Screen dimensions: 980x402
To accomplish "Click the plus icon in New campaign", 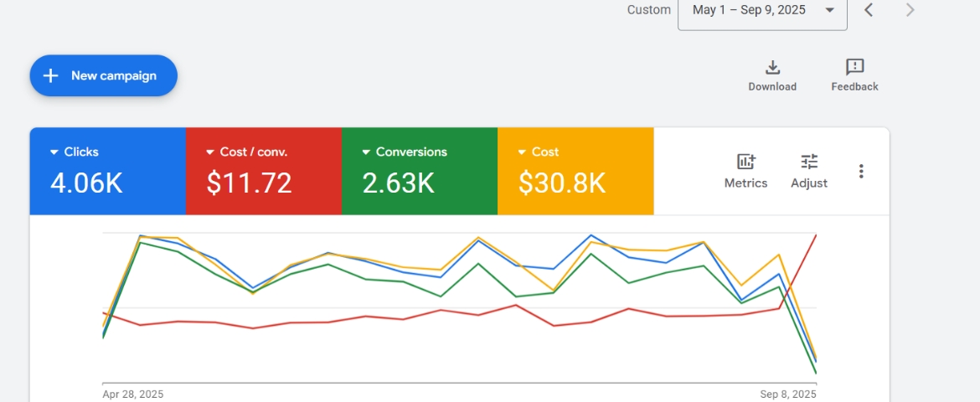I will pyautogui.click(x=51, y=76).
